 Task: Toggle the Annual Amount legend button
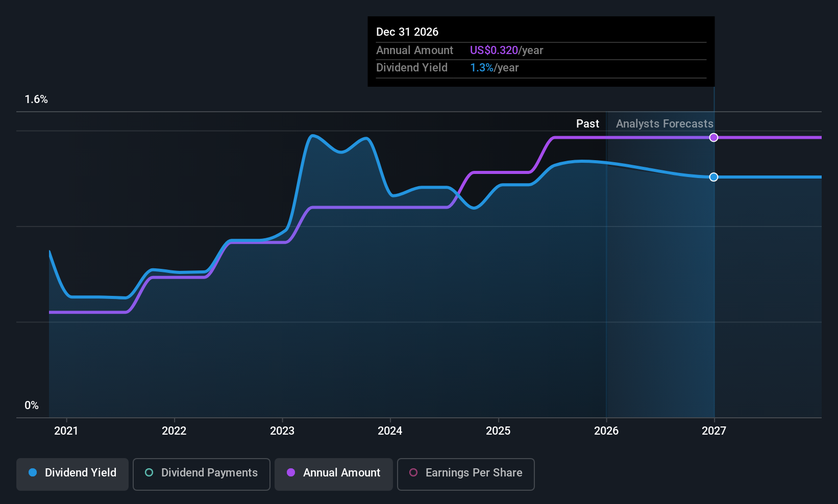coord(334,474)
